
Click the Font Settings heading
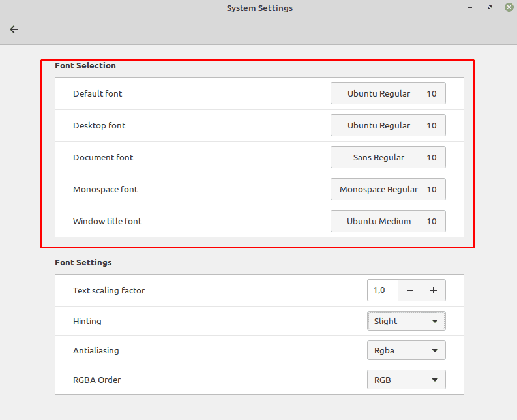83,263
